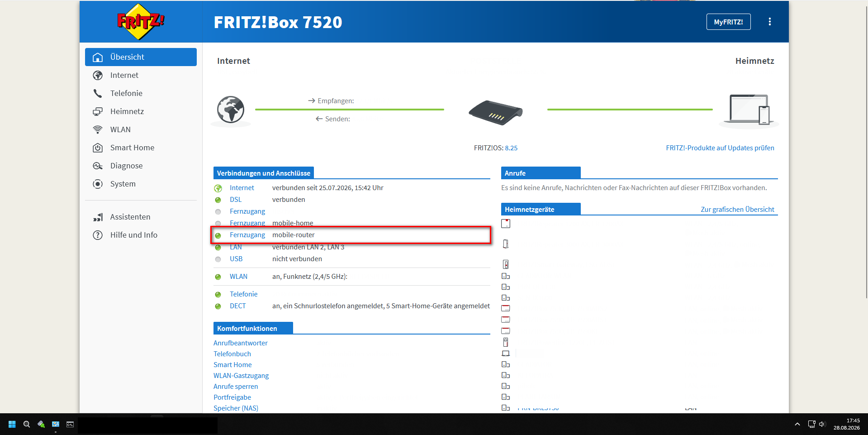
Task: Open the three-dot menu in the header
Action: 769,22
